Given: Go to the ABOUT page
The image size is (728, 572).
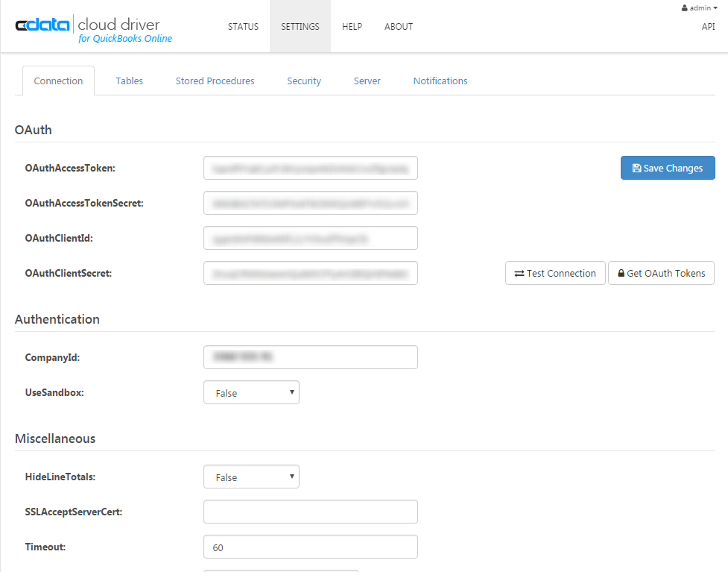Looking at the screenshot, I should coord(399,27).
